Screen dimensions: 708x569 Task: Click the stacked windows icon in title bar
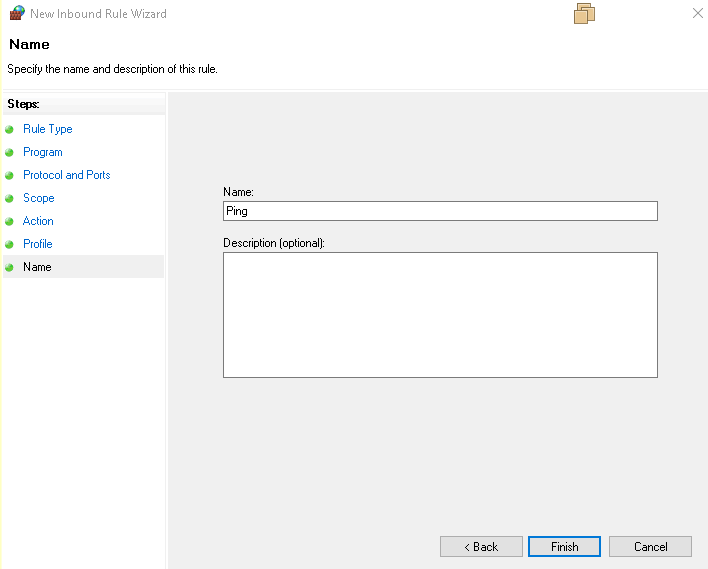[x=585, y=14]
